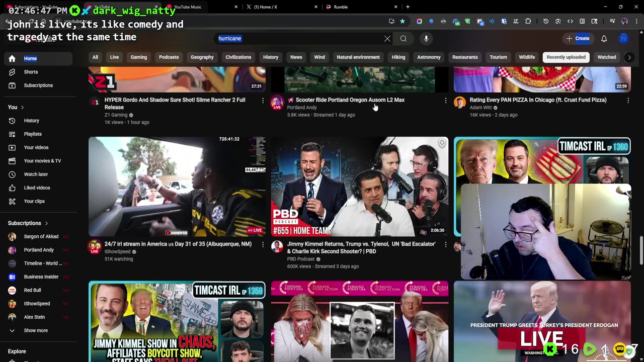Viewport: 644px width, 362px height.
Task: Click the magnifier search button
Action: (404, 39)
